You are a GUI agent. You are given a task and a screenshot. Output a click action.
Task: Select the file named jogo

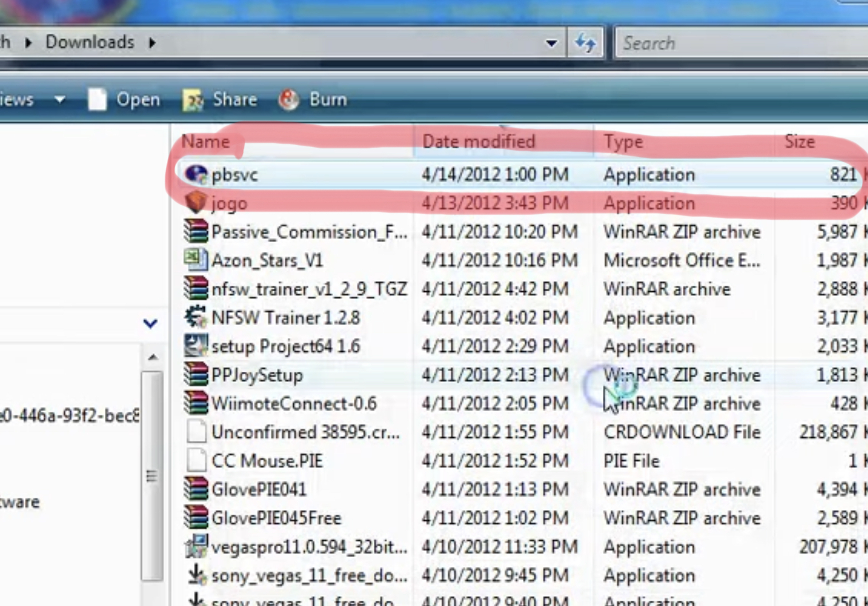[x=229, y=204]
